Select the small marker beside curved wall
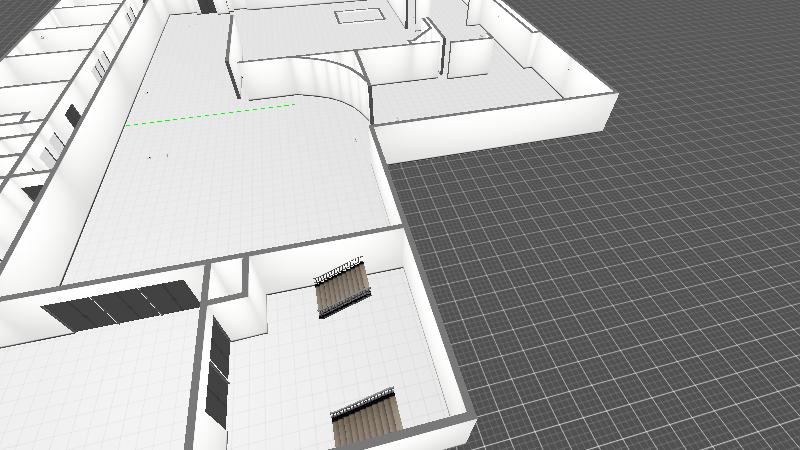 coord(356,140)
